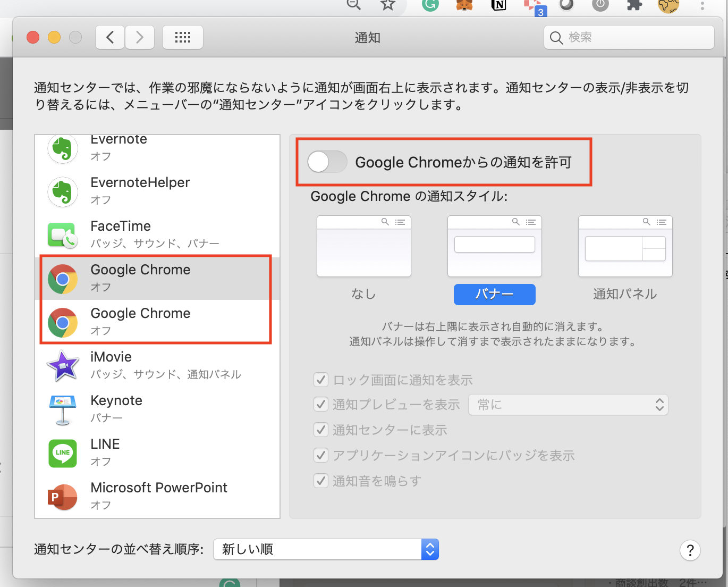Select the バナー alert style thumbnail

[x=495, y=246]
